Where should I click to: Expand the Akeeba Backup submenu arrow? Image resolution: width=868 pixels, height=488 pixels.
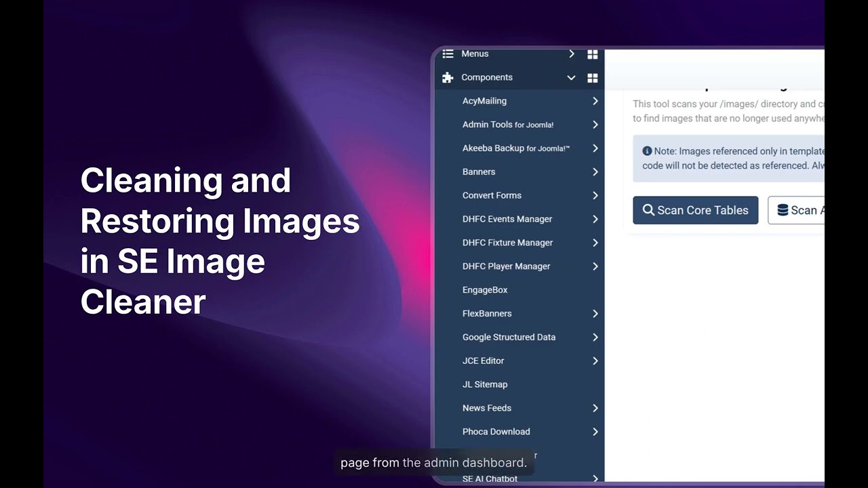(x=595, y=148)
